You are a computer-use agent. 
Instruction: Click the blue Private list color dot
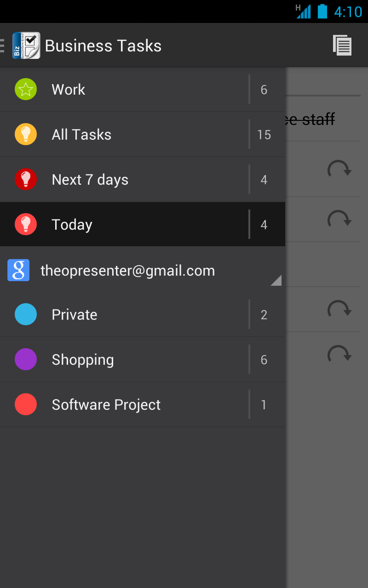(26, 315)
